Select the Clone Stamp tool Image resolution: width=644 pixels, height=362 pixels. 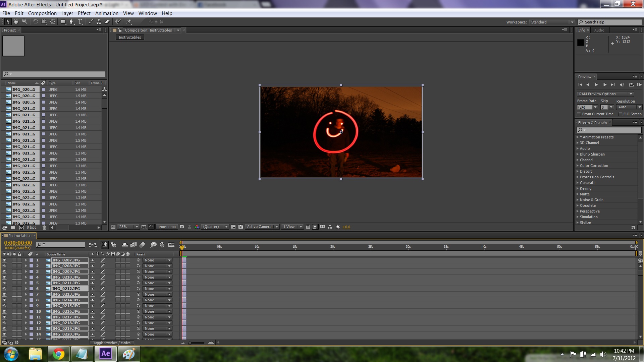click(x=99, y=22)
